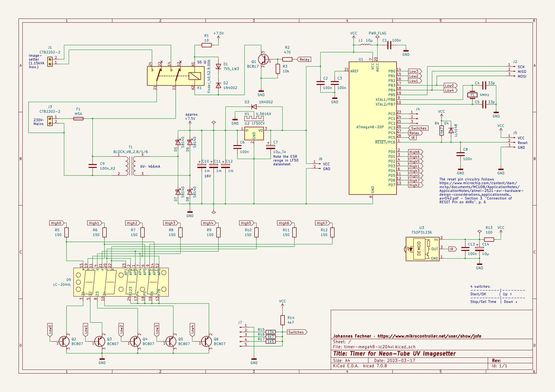Select the '4 switches:' legend text
The width and height of the screenshot is (555, 392).
click(x=480, y=287)
